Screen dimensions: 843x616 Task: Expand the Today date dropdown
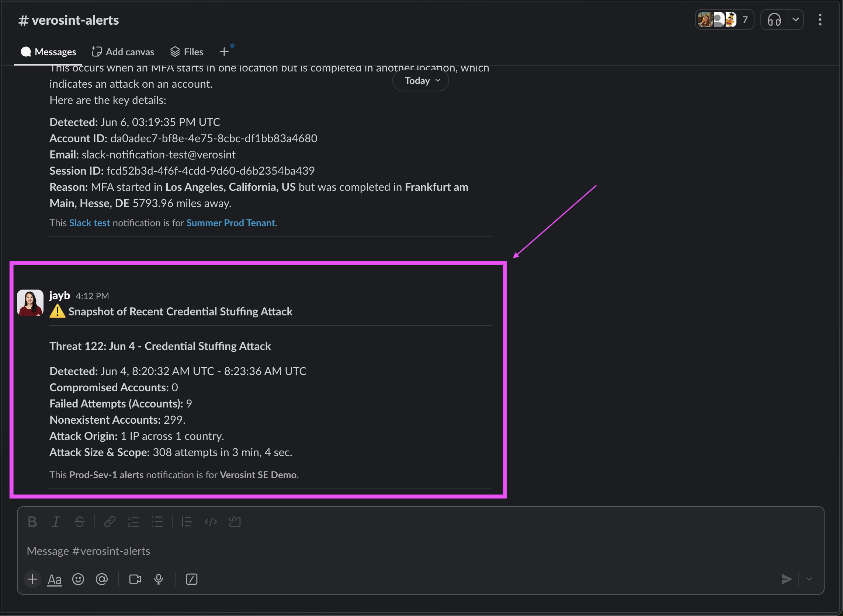pos(420,81)
